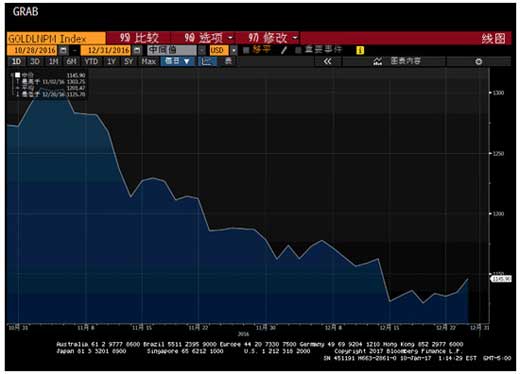The height and width of the screenshot is (374, 520).
Task: Collapse panel with double-left chevron
Action: [x=328, y=61]
